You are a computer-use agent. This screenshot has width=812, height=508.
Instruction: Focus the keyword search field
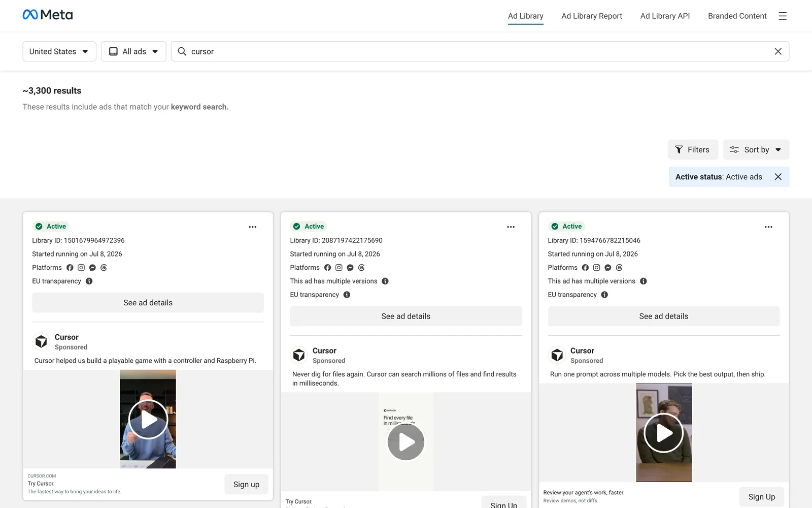(x=480, y=51)
